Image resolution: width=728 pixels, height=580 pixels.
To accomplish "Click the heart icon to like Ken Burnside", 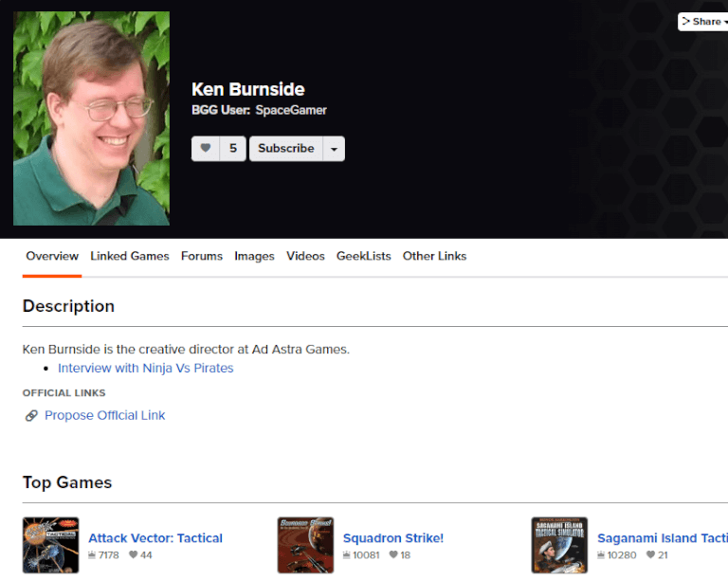I will click(205, 149).
